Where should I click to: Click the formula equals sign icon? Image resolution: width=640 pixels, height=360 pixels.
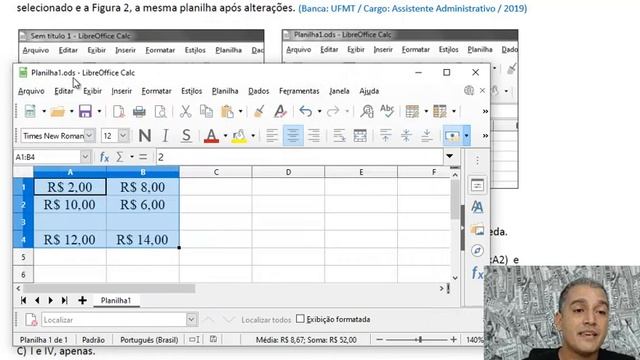pos(143,157)
